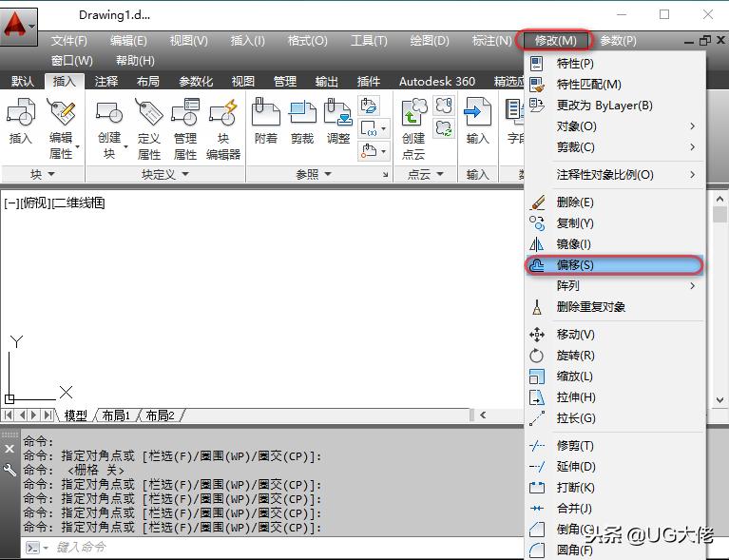The image size is (729, 560).
Task: Choose Join (合并) in Modify menu
Action: 615,509
